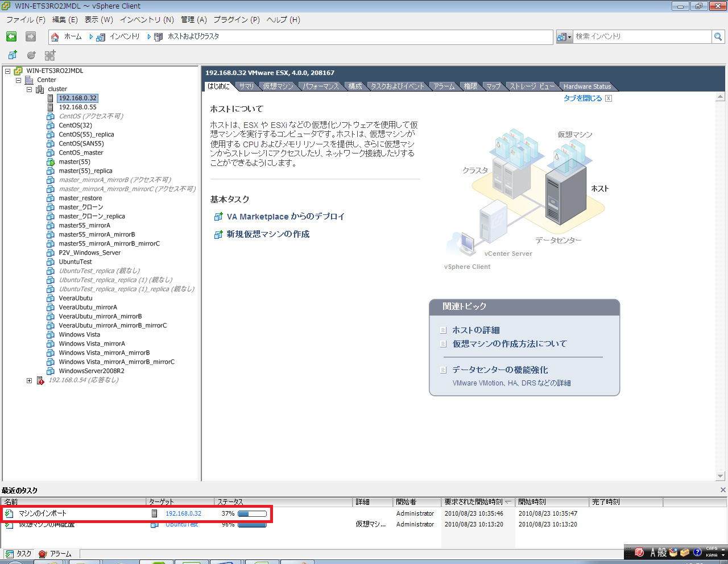728x564 pixels.
Task: Click the forward navigation arrow icon
Action: click(x=31, y=36)
